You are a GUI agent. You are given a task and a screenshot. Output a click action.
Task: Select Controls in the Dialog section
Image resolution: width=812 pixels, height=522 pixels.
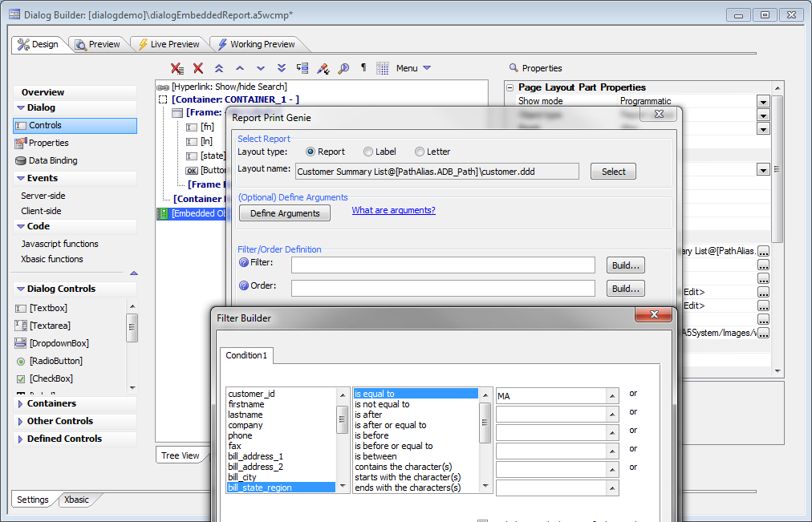click(75, 125)
